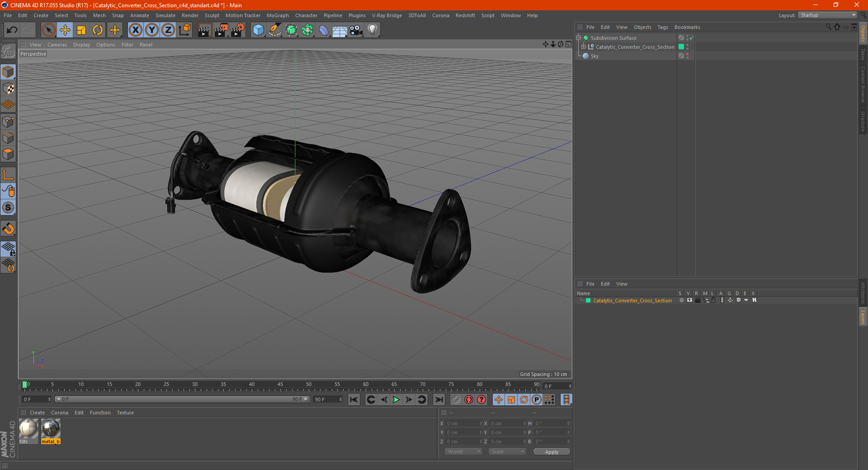This screenshot has width=868, height=470.
Task: Go to start of animation
Action: [354, 399]
